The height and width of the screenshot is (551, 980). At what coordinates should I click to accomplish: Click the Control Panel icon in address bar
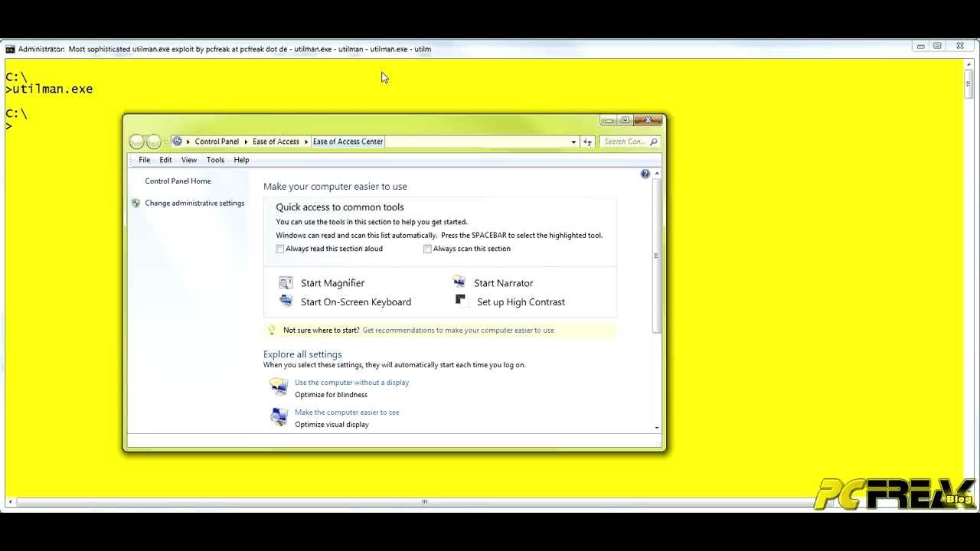[178, 141]
